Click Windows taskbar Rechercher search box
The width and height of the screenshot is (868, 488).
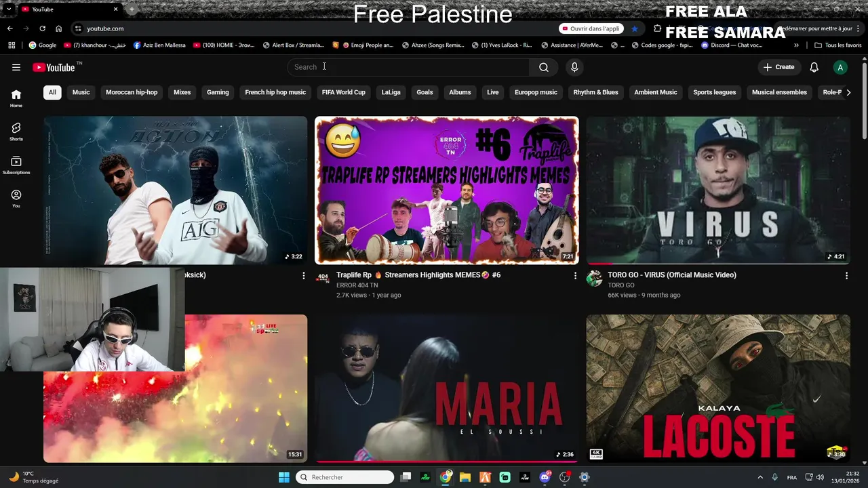[x=345, y=477]
